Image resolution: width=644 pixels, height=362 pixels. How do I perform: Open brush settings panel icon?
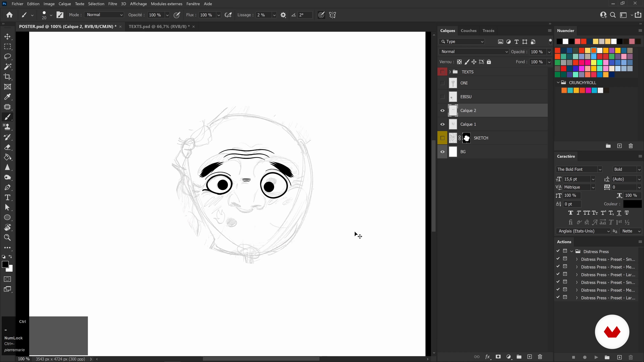pos(60,15)
